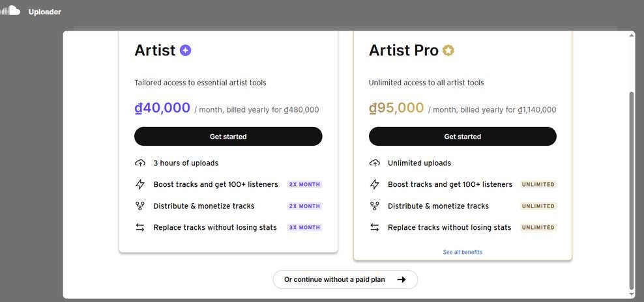Click the Uploader header label
Image resolution: width=644 pixels, height=302 pixels.
tap(45, 12)
